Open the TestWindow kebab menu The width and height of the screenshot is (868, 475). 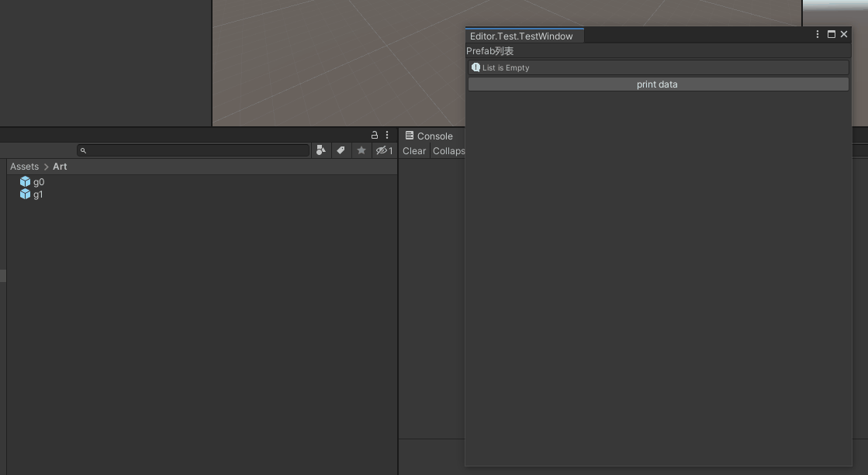click(817, 34)
